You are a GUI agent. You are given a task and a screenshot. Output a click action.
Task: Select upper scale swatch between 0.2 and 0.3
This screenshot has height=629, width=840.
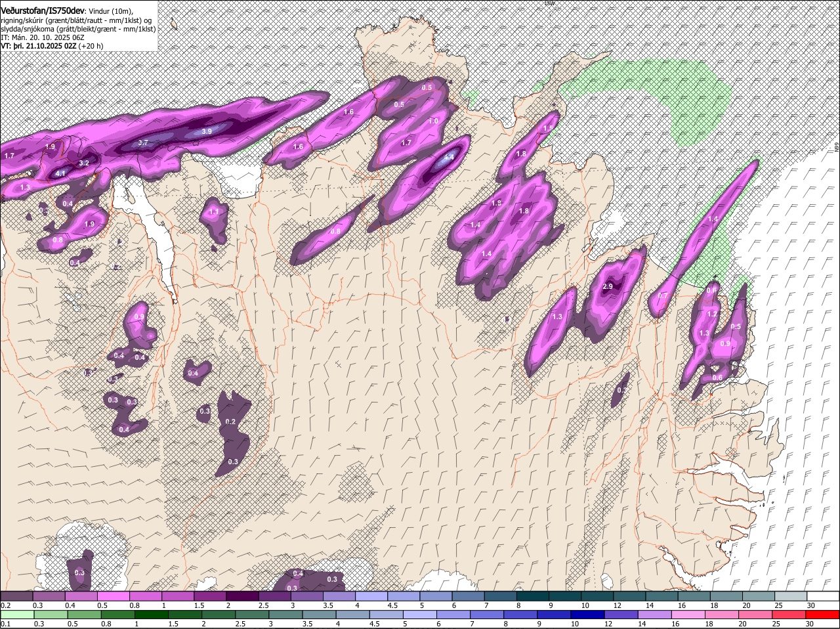coord(16,596)
